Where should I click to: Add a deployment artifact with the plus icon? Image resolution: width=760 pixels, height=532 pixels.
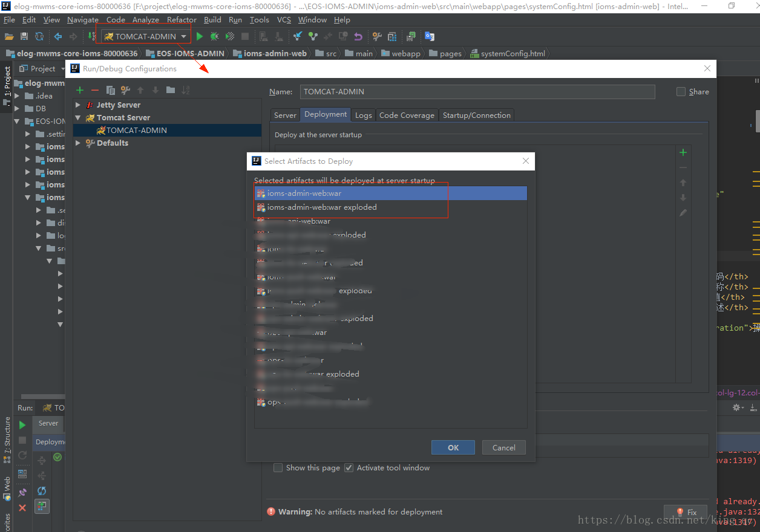[x=683, y=152]
